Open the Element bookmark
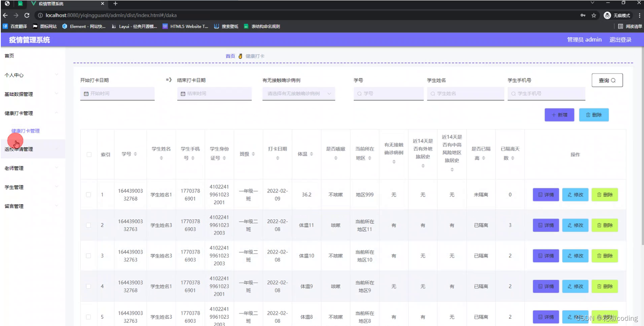This screenshot has height=326, width=644. coord(84,26)
